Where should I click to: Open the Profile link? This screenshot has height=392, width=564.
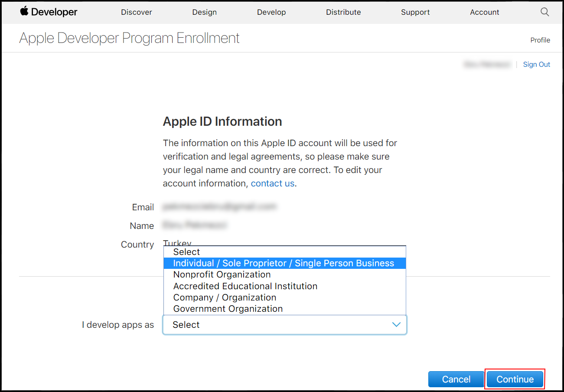[x=540, y=40]
